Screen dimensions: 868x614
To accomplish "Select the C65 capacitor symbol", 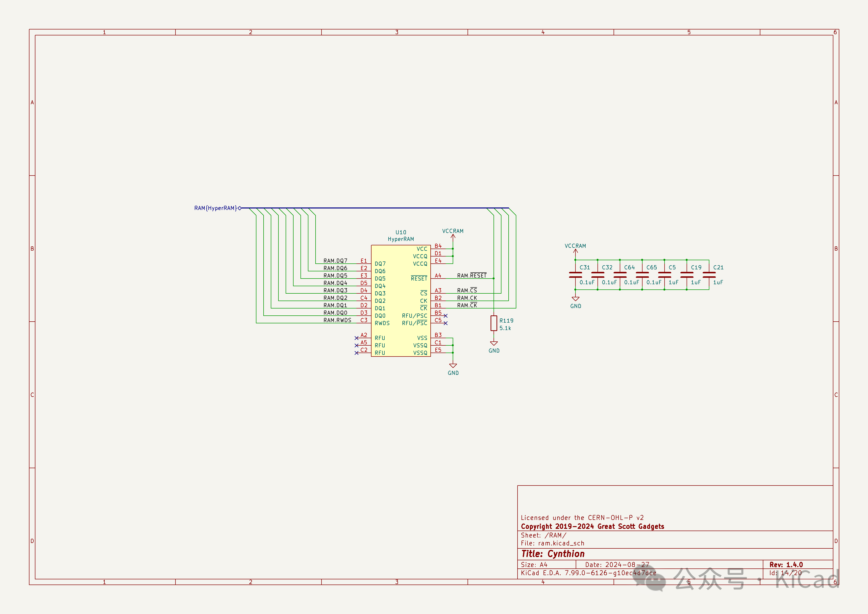I will pyautogui.click(x=642, y=275).
